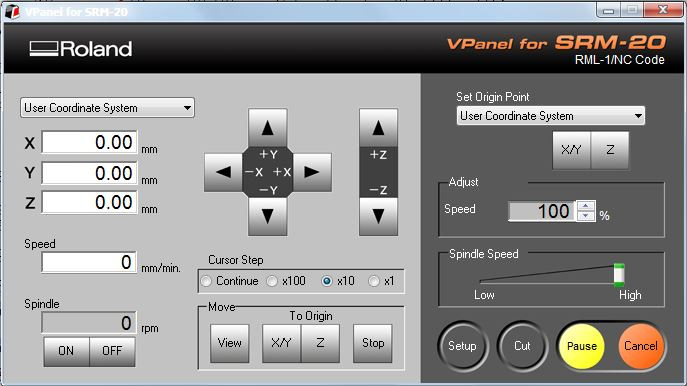Turn the spindle OFF
The image size is (687, 386).
point(112,351)
